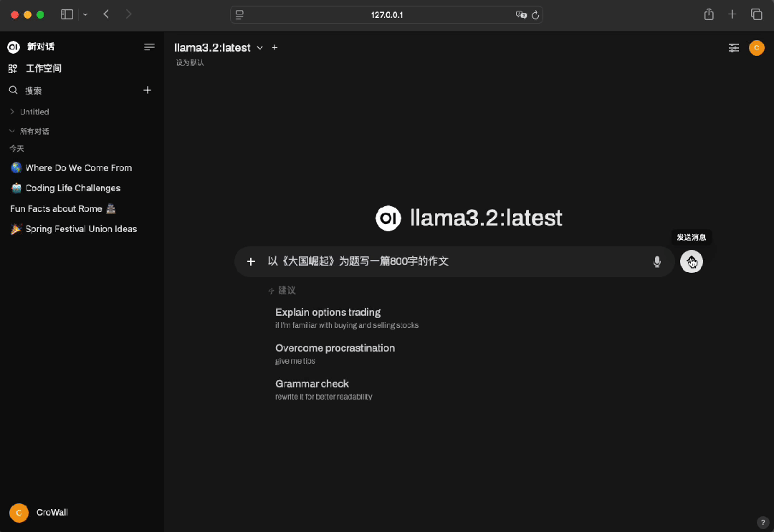
Task: Go forward with Safari forward arrow
Action: (129, 14)
